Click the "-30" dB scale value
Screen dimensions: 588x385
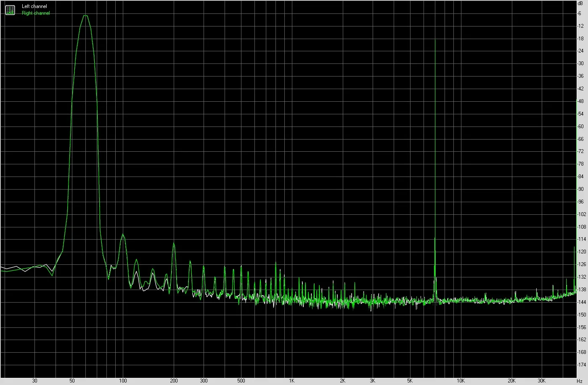580,63
